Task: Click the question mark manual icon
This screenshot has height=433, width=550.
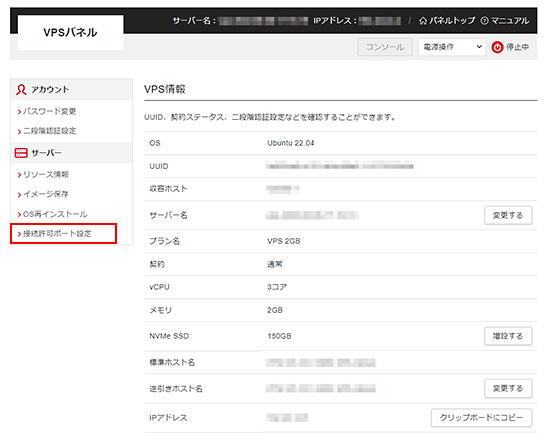Action: 484,21
